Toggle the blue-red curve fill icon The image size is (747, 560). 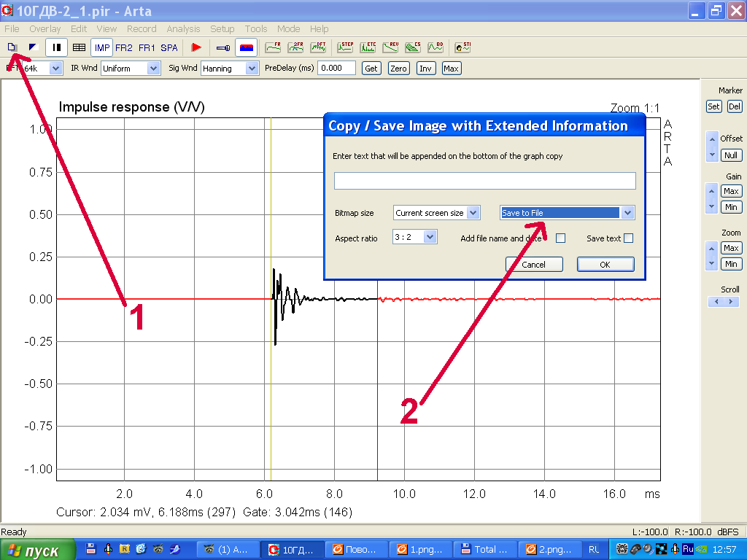246,47
